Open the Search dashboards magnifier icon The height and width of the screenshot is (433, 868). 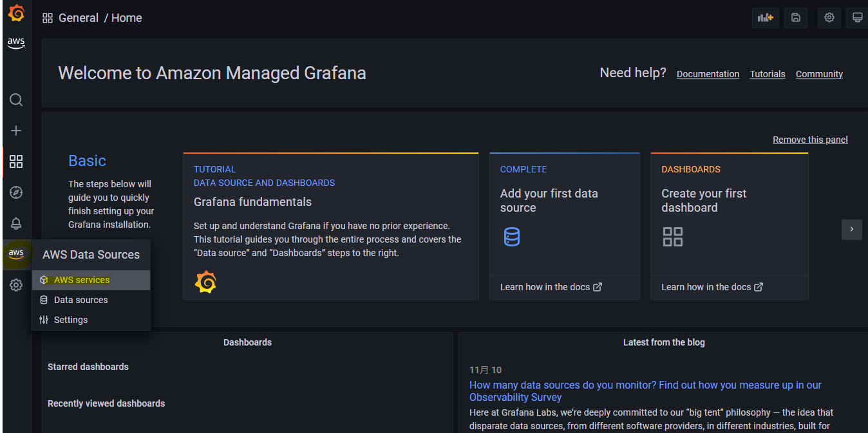(x=16, y=100)
